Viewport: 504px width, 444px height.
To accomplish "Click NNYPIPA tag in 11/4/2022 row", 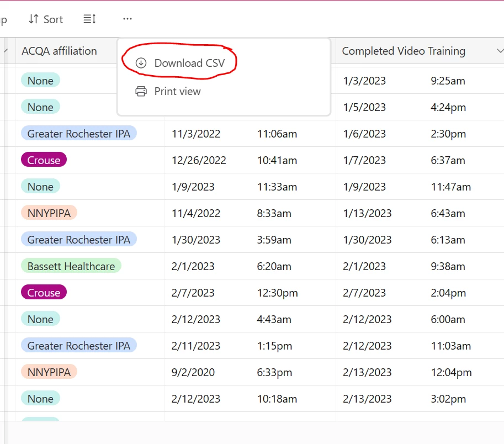I will (x=49, y=213).
